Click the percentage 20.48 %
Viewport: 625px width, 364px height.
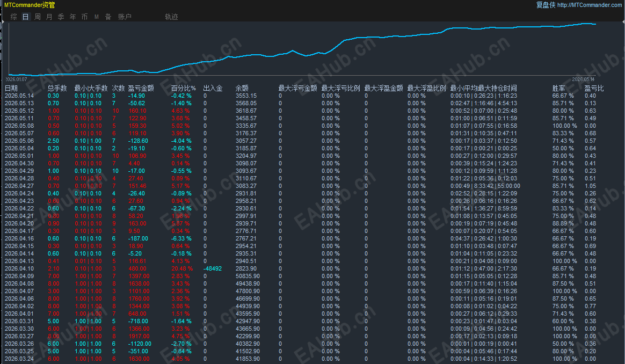tap(182, 269)
